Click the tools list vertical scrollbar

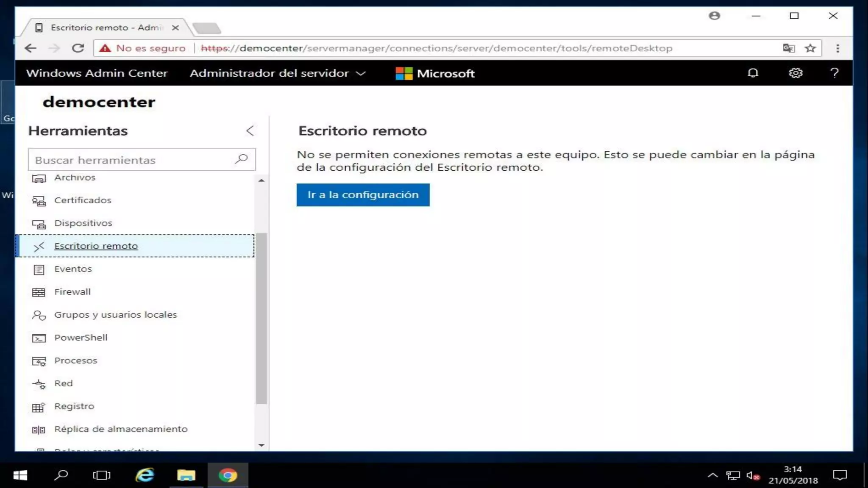coord(262,318)
